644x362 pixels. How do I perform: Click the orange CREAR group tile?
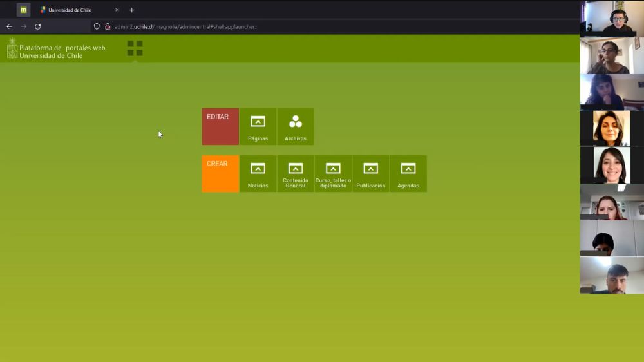click(x=220, y=173)
